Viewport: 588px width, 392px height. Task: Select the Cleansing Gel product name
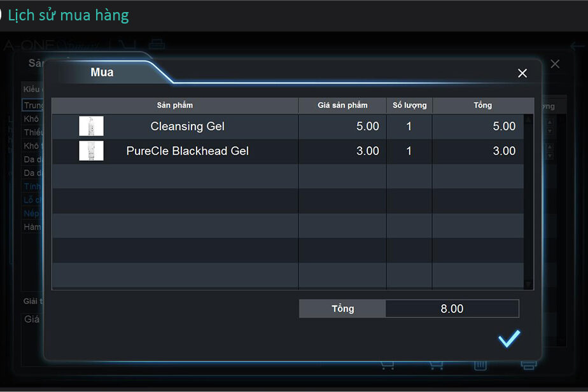pos(187,126)
